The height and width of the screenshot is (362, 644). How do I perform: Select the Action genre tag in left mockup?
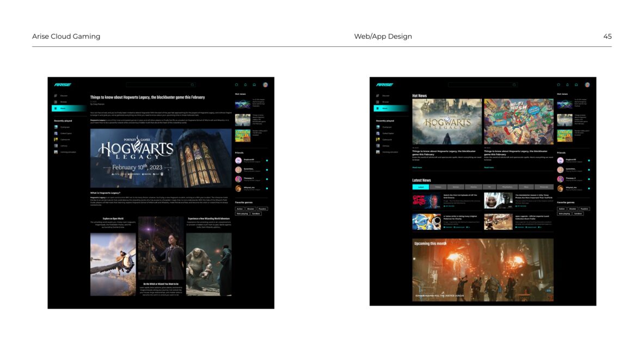[240, 208]
